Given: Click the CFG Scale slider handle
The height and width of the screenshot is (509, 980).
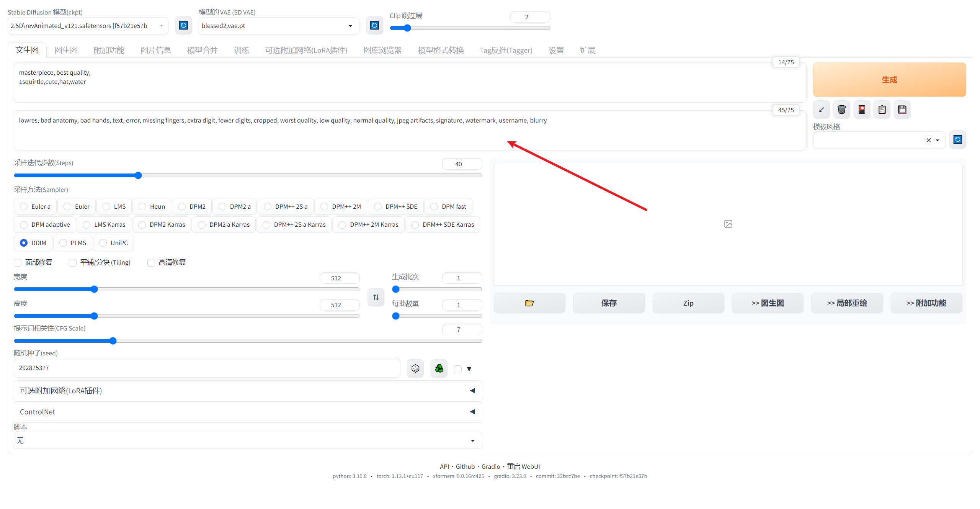Looking at the screenshot, I should 113,341.
